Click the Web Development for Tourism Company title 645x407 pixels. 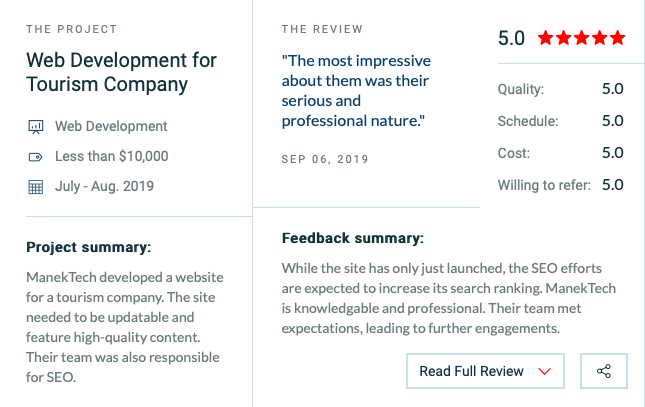(121, 72)
